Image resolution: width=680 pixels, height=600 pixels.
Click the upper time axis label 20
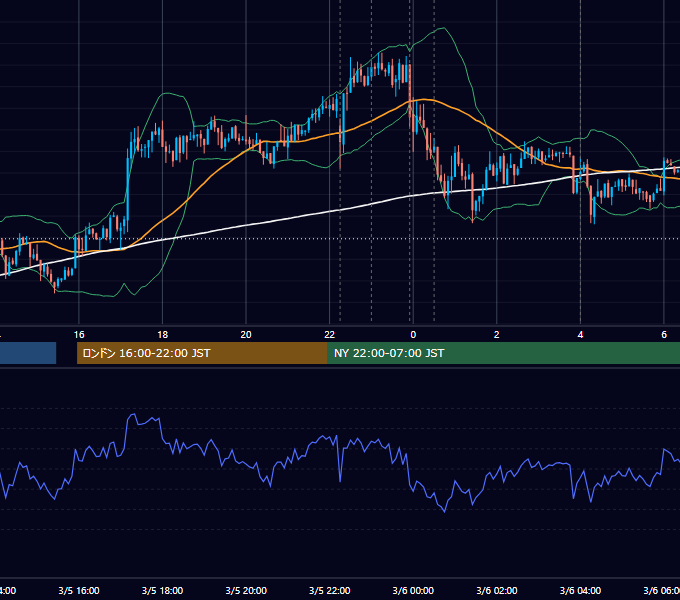(x=246, y=335)
